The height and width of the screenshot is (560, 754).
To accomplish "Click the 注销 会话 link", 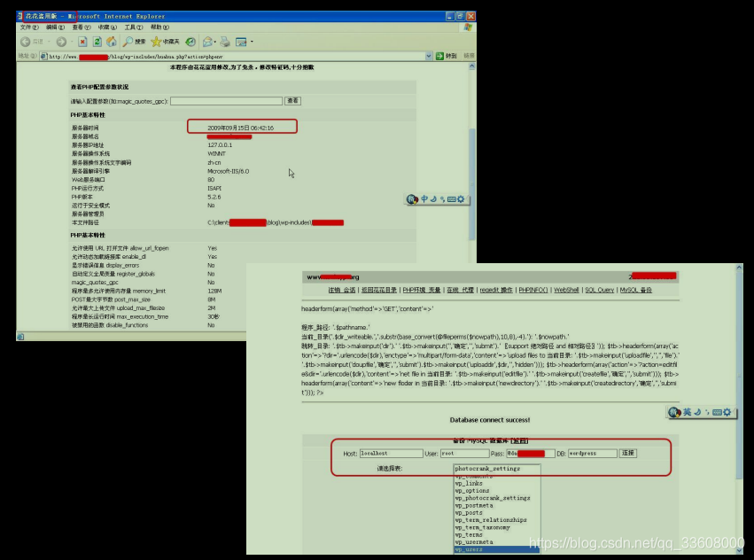I will click(x=342, y=290).
